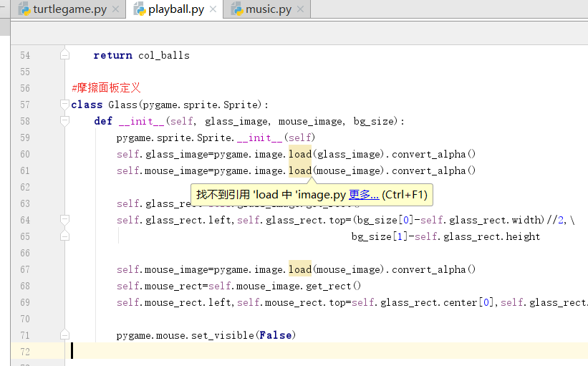The height and width of the screenshot is (366, 588).
Task: Open the 更多... link in the tooltip
Action: [x=364, y=195]
